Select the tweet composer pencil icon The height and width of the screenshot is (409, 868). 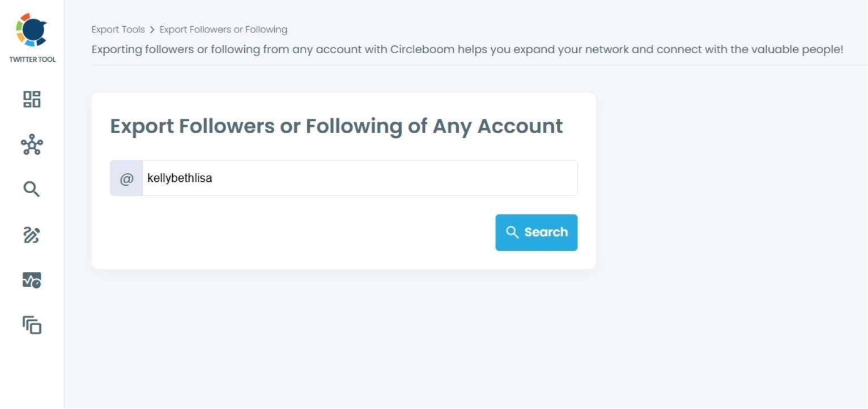[x=32, y=235]
